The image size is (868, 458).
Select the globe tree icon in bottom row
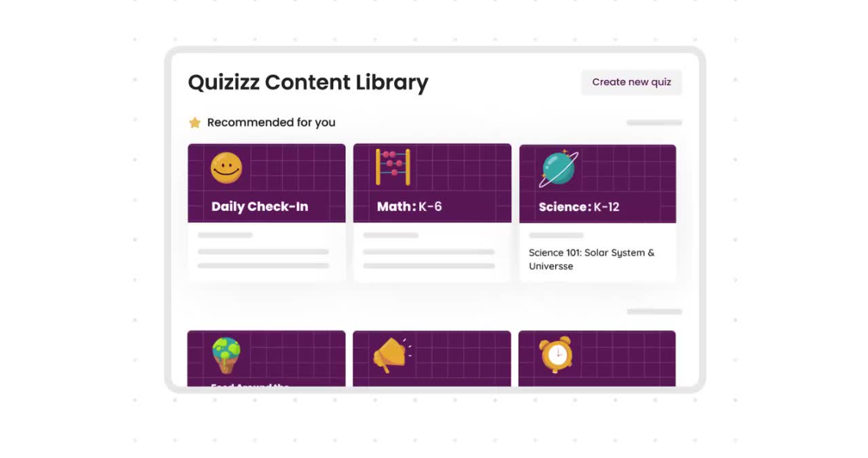click(x=226, y=354)
